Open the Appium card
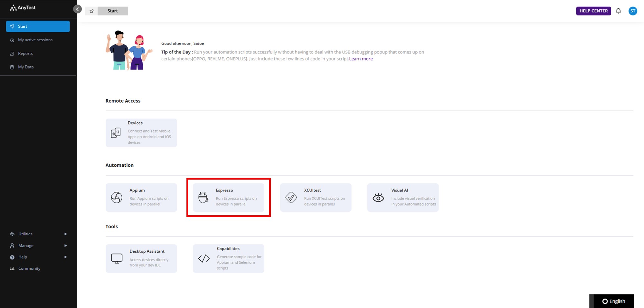The width and height of the screenshot is (644, 308). tap(141, 198)
